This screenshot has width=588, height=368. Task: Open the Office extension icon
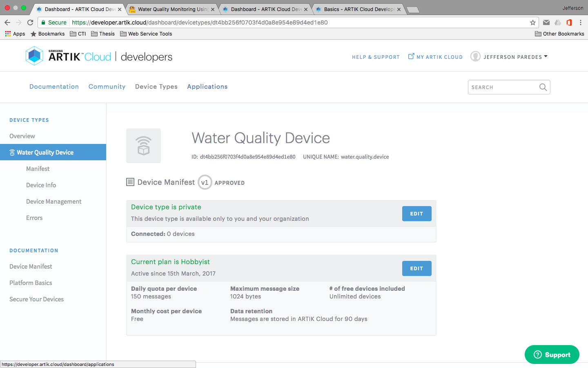coord(569,22)
